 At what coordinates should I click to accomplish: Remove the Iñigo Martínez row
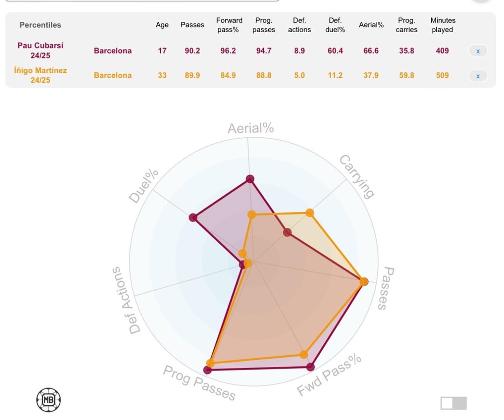[x=478, y=76]
